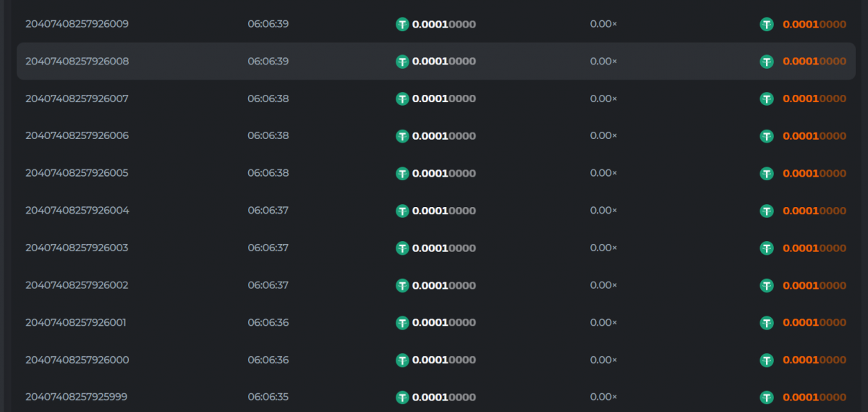Select payout Tether icon in row ending 925999

(x=767, y=397)
